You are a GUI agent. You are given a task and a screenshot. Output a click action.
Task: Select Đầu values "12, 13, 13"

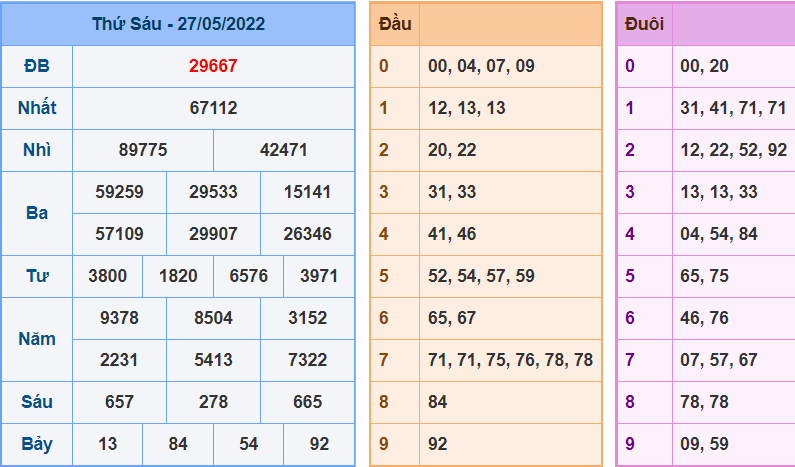click(466, 108)
